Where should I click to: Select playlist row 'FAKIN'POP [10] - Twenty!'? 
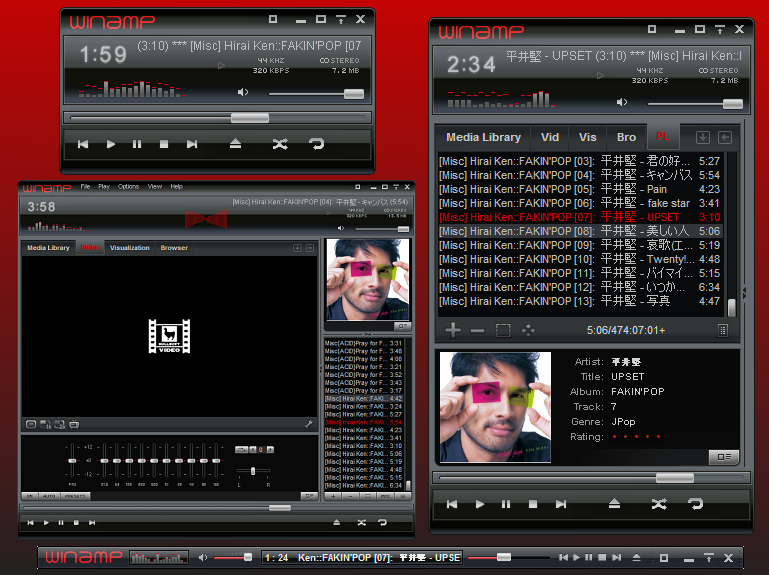[x=580, y=259]
